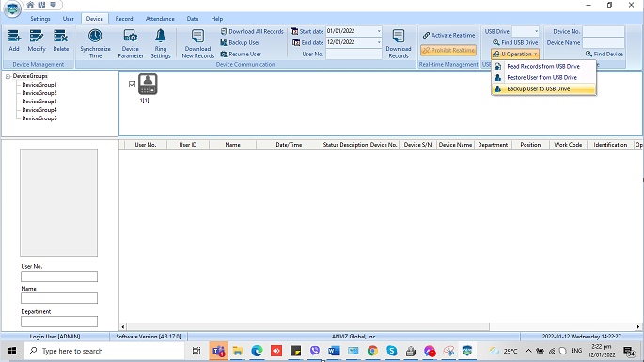Screen dimensions: 644x362
Task: Select DeviceGroup3 in the tree
Action: (x=39, y=102)
